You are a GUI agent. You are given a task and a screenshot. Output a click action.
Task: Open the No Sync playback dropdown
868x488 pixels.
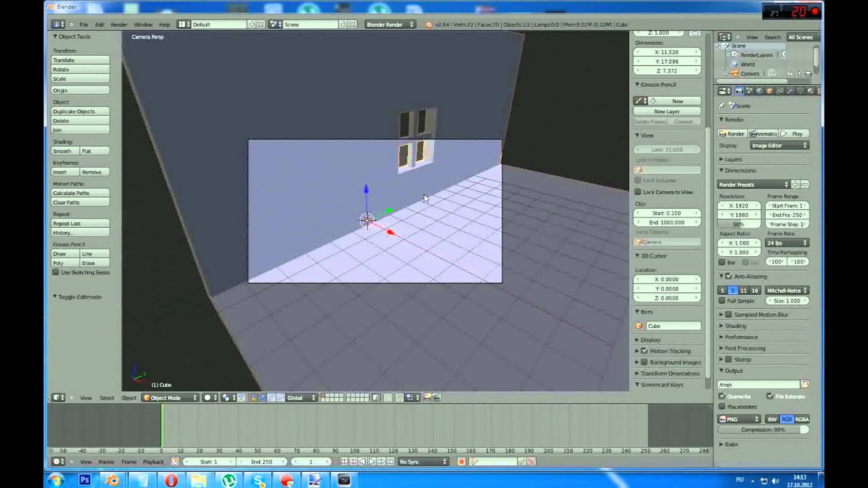(x=424, y=462)
